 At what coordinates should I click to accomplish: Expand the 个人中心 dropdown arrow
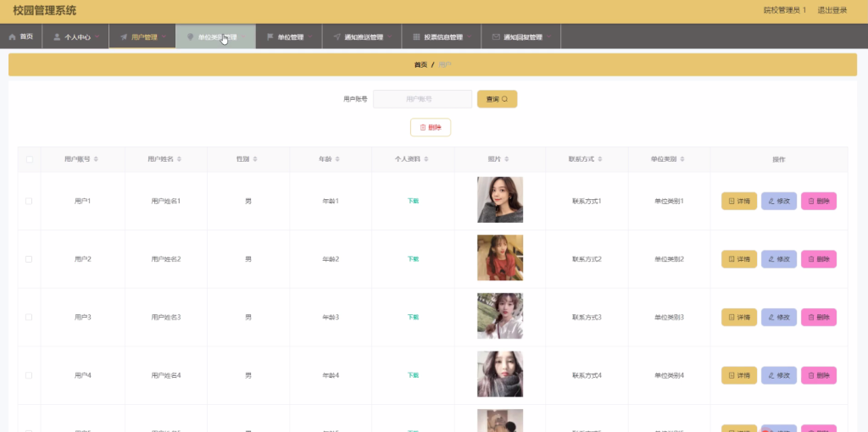click(97, 37)
